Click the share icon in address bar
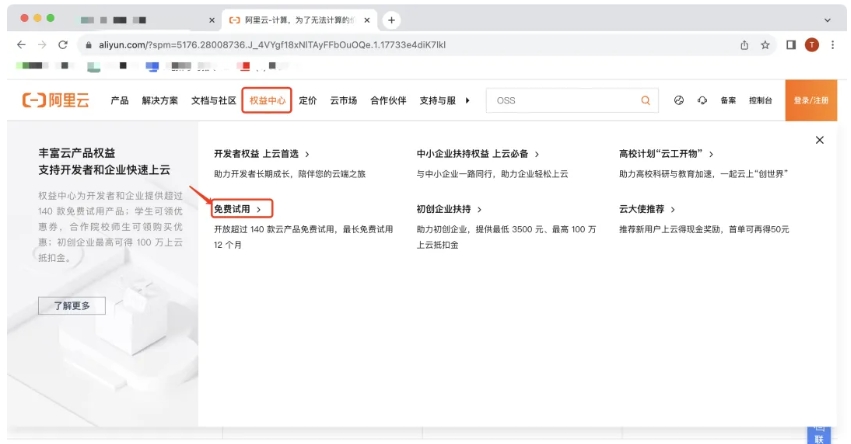 pyautogui.click(x=744, y=45)
